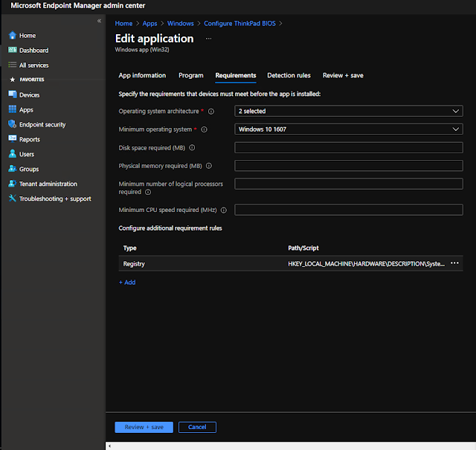
Task: Click the Review + save button
Action: click(144, 427)
